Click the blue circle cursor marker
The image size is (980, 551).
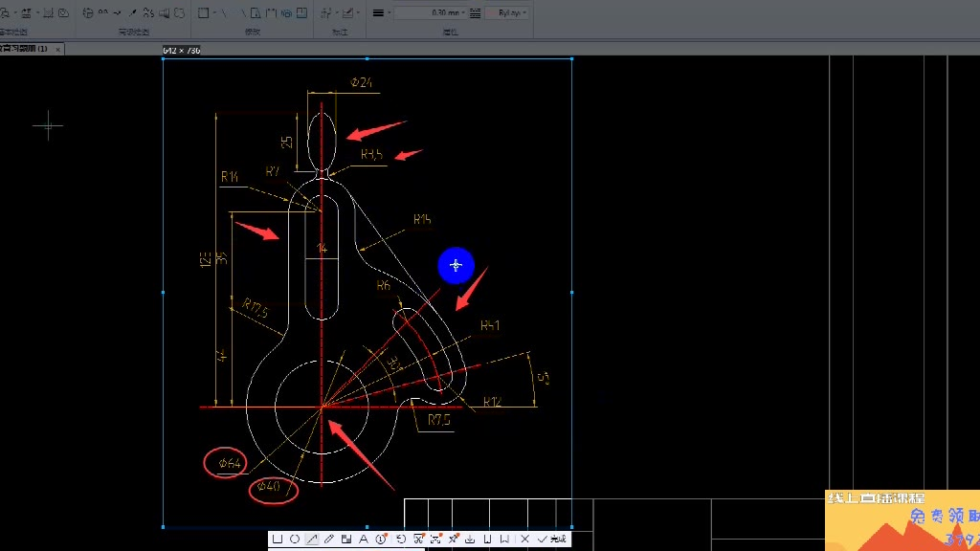point(456,266)
